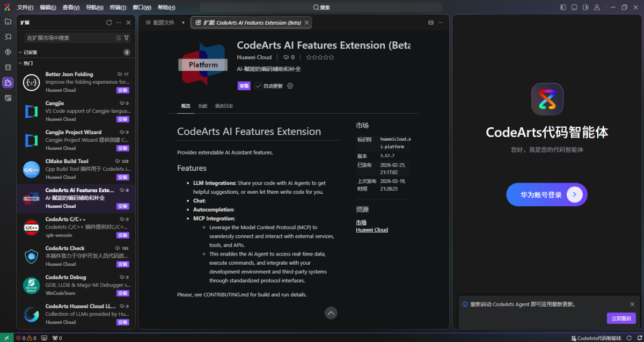Screen dimensions: 644x342
Task: Open the Run and Debug bug icon
Action: (x=8, y=67)
